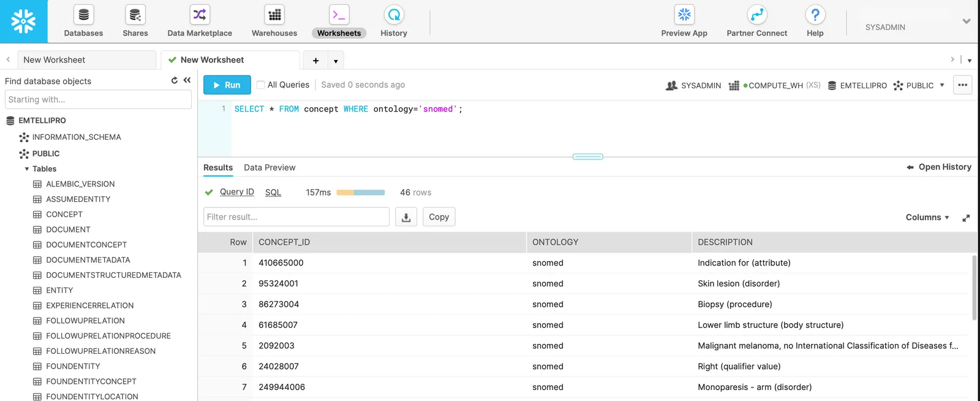Click the query execution time bar

pyautogui.click(x=361, y=193)
